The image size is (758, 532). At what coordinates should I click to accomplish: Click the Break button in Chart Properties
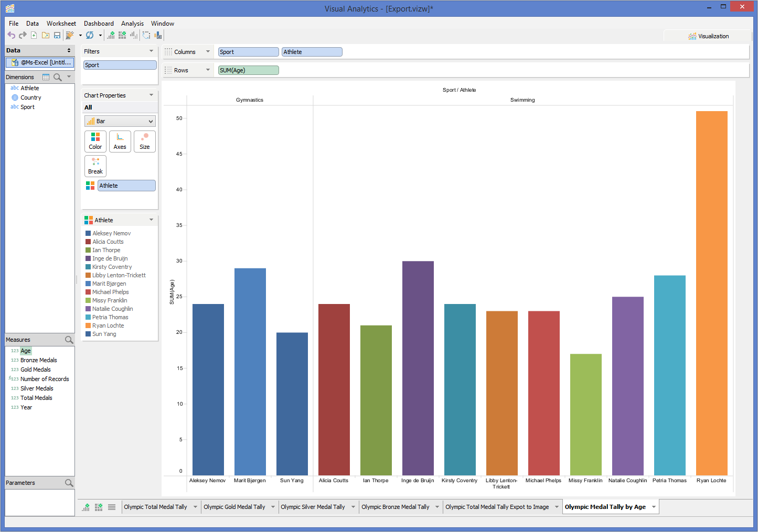pyautogui.click(x=95, y=166)
